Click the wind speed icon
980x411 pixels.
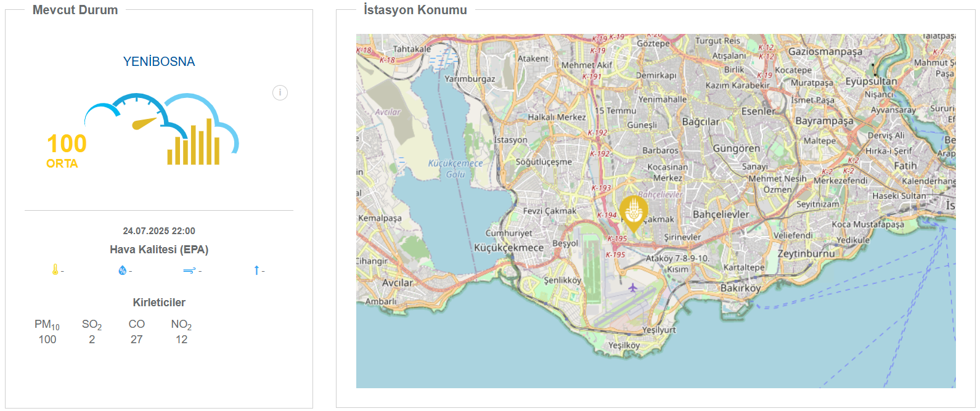[189, 271]
